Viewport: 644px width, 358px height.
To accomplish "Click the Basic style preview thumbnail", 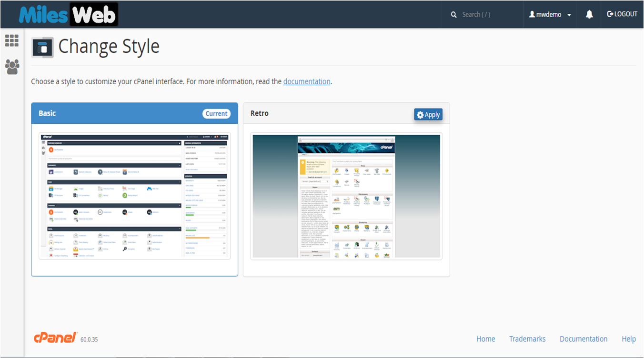I will [134, 196].
